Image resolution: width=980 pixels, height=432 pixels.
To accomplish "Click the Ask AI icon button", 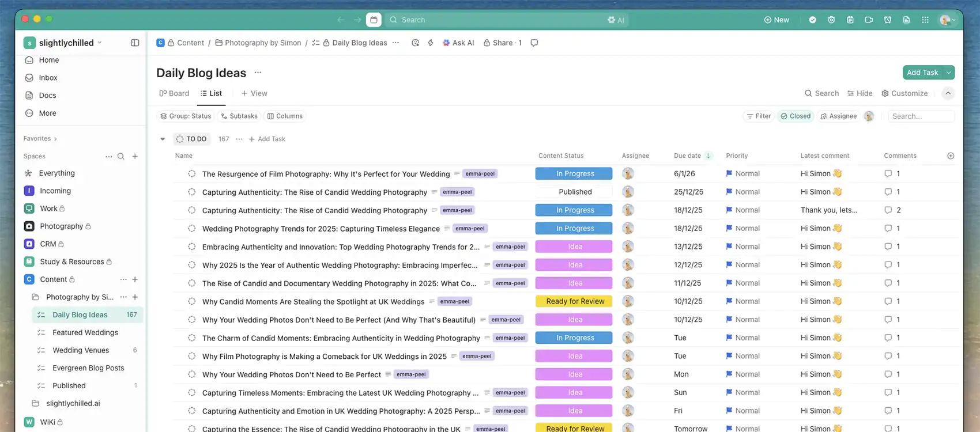I will (458, 43).
